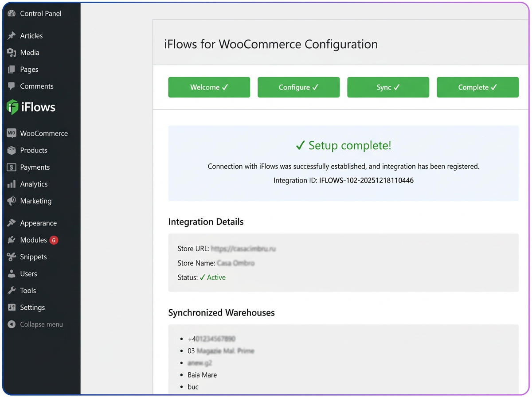This screenshot has height=397, width=532.
Task: Click the warehouse entry starting with 03
Action: click(221, 351)
